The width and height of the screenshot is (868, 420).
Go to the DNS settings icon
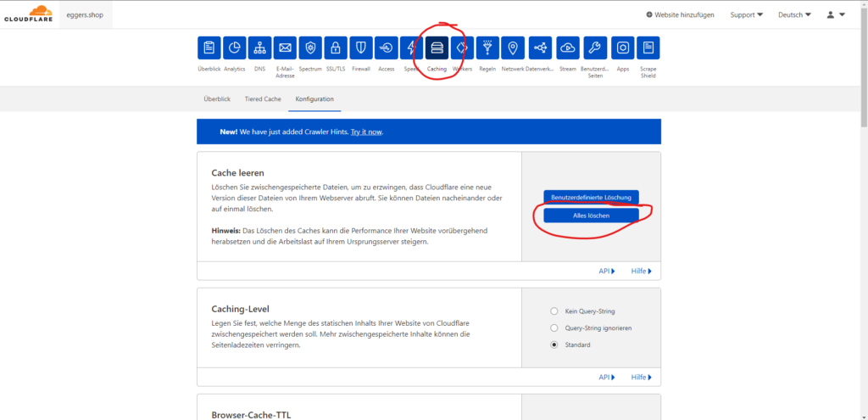[x=260, y=48]
